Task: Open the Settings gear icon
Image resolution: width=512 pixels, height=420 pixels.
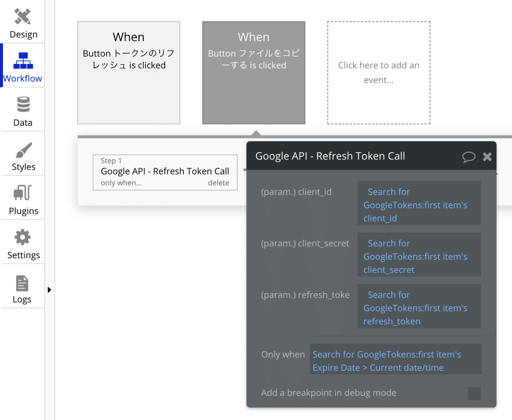Action: [x=23, y=237]
